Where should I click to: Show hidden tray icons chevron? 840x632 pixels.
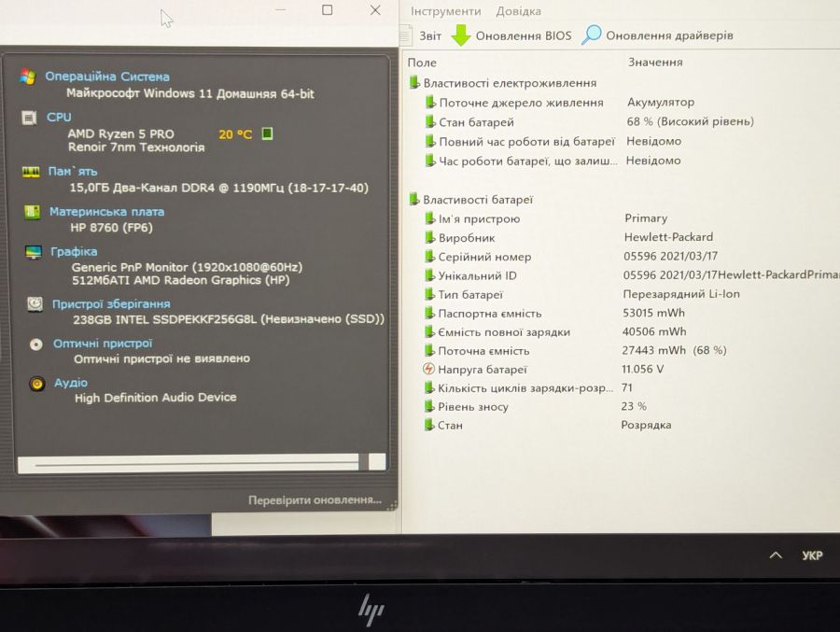(776, 555)
